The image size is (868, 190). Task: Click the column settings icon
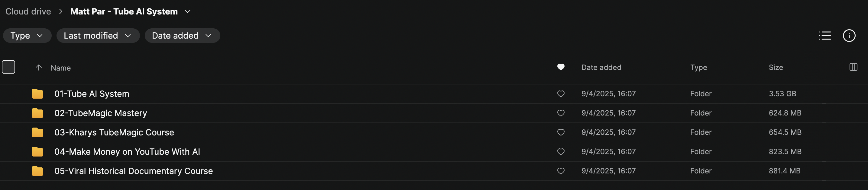pos(853,67)
